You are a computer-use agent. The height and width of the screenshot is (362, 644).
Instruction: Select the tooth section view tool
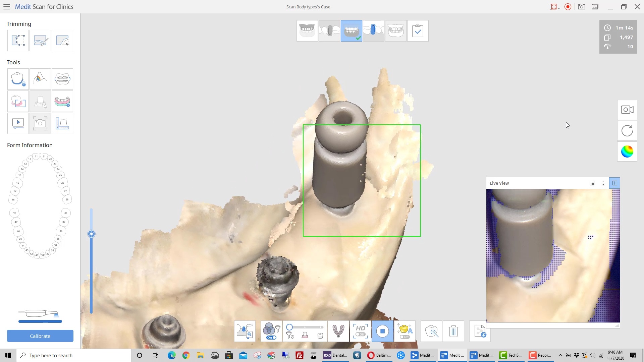[18, 101]
